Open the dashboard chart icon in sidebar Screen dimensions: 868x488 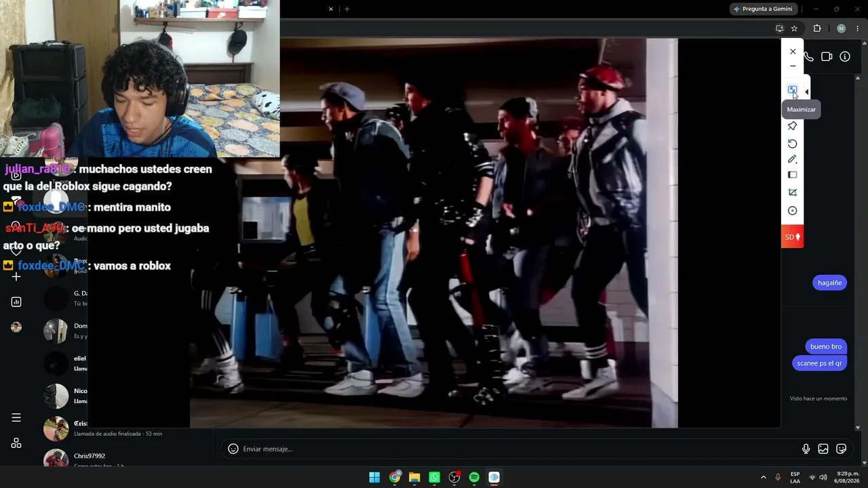pyautogui.click(x=16, y=302)
